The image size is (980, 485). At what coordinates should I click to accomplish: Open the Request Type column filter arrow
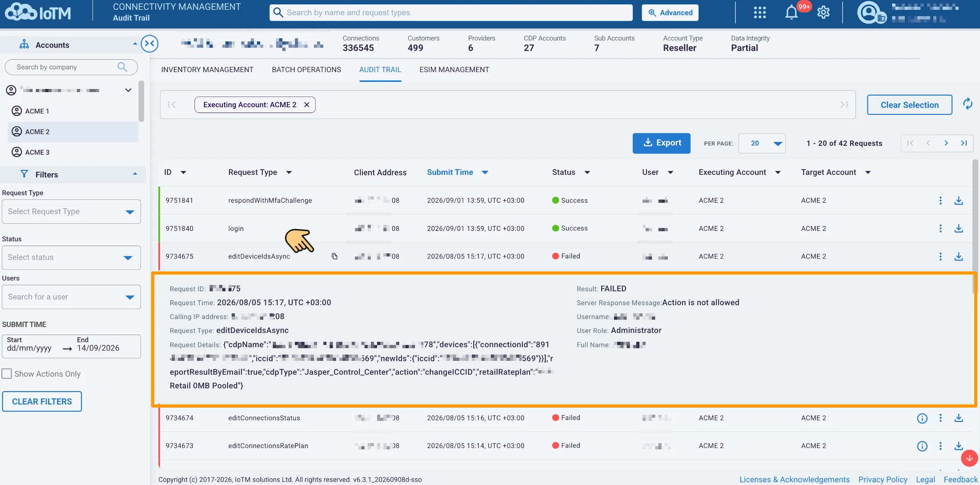pos(289,173)
